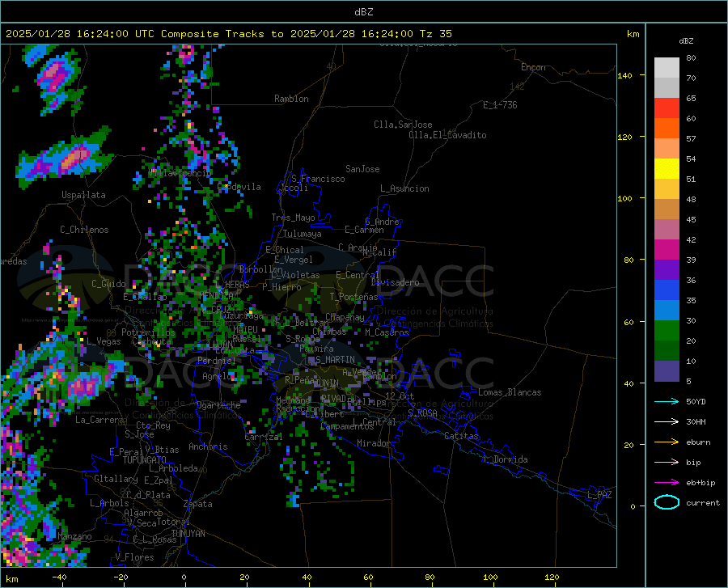Click the composite tracks timestamp header
Screen dimensions: 728x588
[228, 34]
